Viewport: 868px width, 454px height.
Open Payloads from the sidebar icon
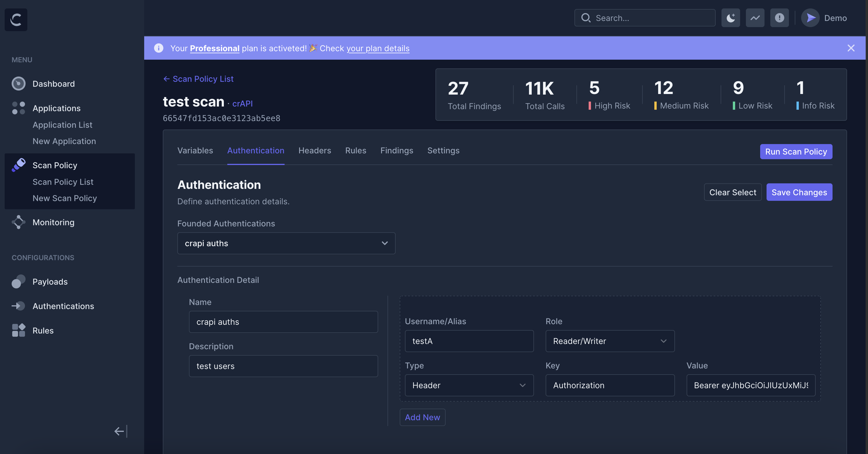[x=19, y=282]
